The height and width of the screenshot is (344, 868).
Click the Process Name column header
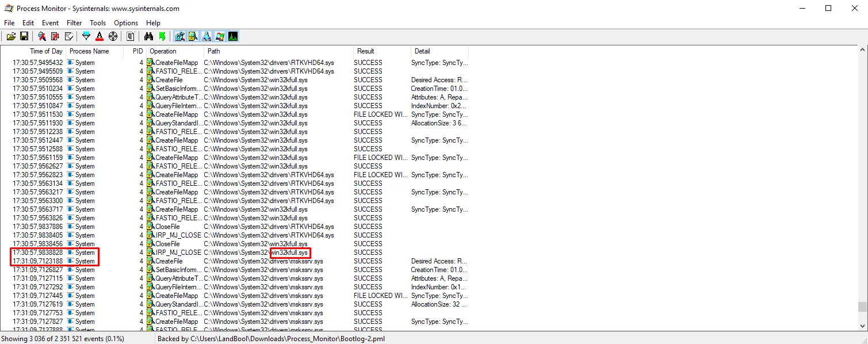[x=95, y=51]
